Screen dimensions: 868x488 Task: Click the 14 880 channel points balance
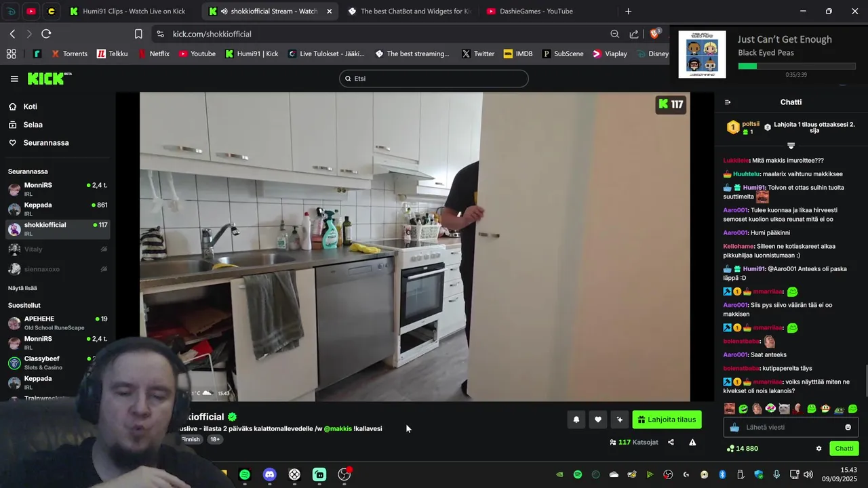point(743,449)
